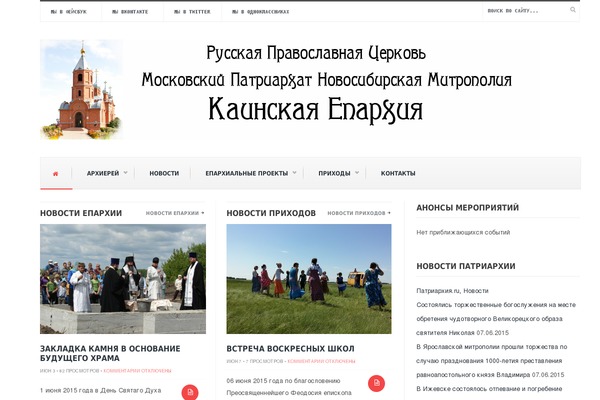Expand the Приходы menu arrow
This screenshot has height=400, width=600.
357,173
